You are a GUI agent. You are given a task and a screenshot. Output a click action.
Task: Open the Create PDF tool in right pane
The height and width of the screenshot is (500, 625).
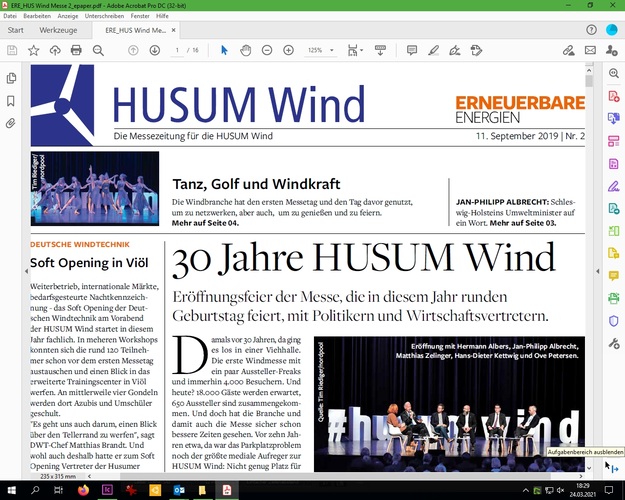coord(614,96)
